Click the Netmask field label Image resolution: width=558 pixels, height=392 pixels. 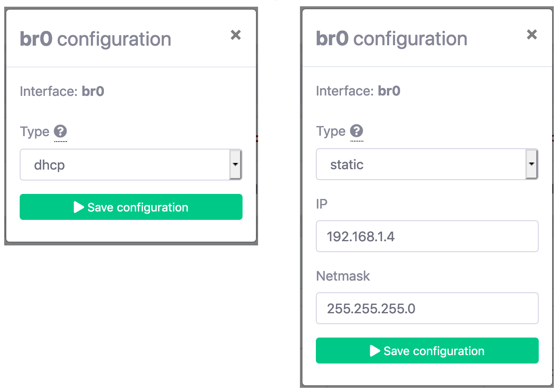(x=343, y=276)
